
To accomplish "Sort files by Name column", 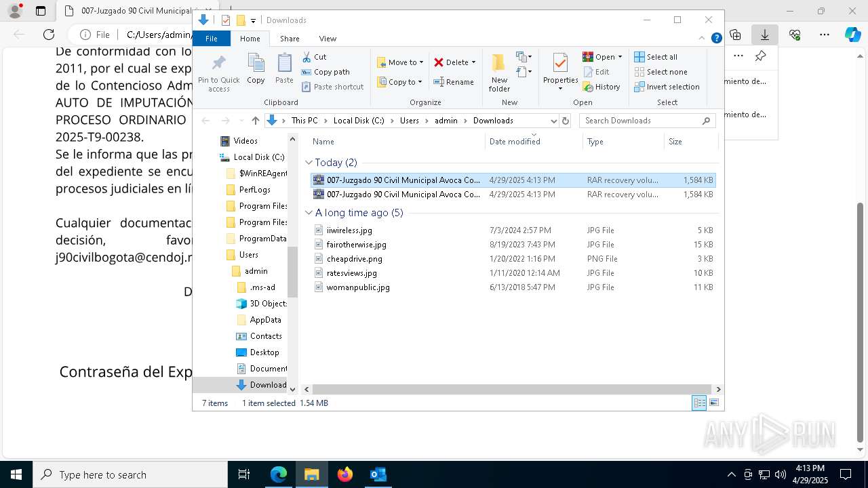I will [x=397, y=142].
